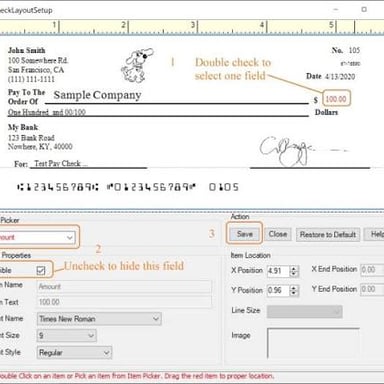
Task: Select John Smith name on check
Action: point(27,50)
